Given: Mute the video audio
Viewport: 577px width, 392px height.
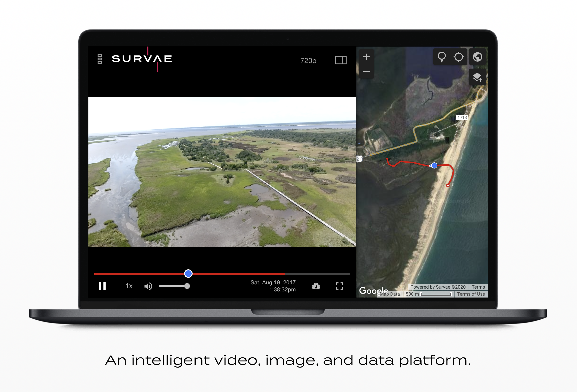Looking at the screenshot, I should 148,286.
